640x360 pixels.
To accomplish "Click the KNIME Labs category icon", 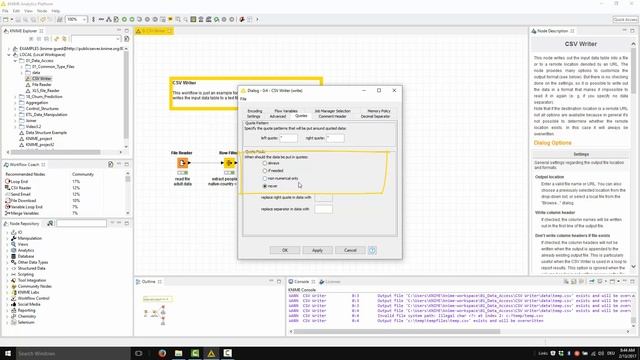I will (x=13, y=292).
